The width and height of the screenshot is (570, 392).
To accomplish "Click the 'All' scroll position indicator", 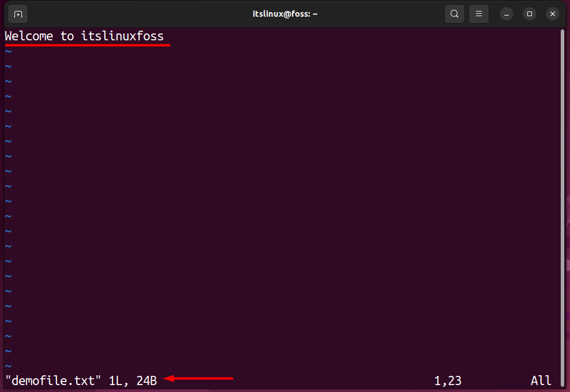I will (x=541, y=380).
